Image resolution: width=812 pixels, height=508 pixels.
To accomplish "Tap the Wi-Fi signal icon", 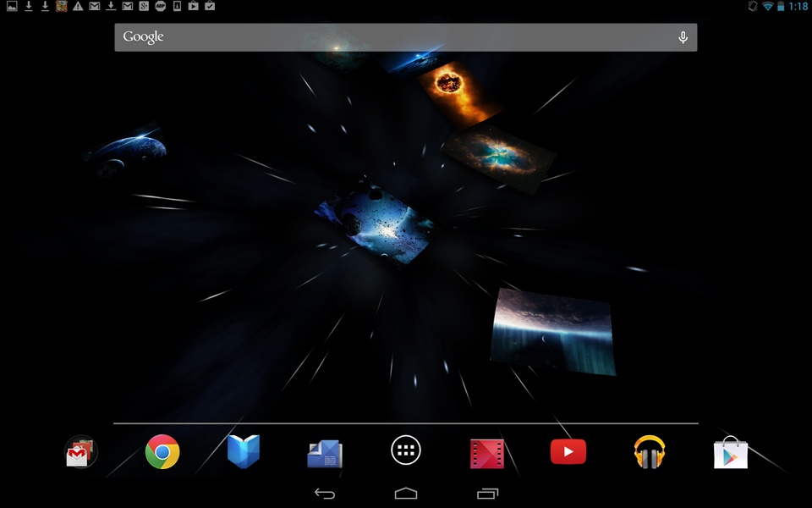I will (x=768, y=6).
